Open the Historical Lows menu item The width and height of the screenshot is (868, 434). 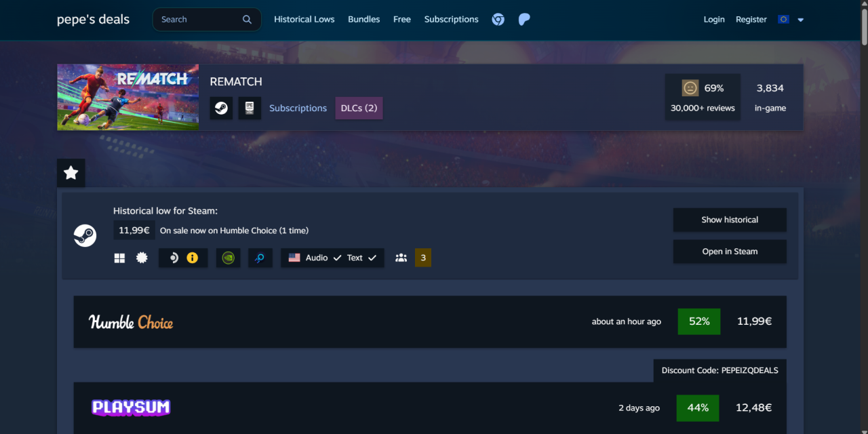click(304, 20)
